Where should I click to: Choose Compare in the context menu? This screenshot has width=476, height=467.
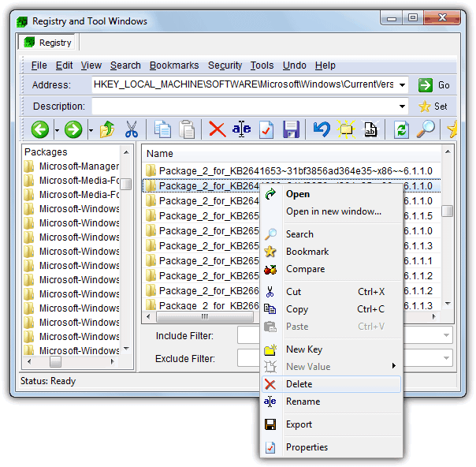pos(331,269)
